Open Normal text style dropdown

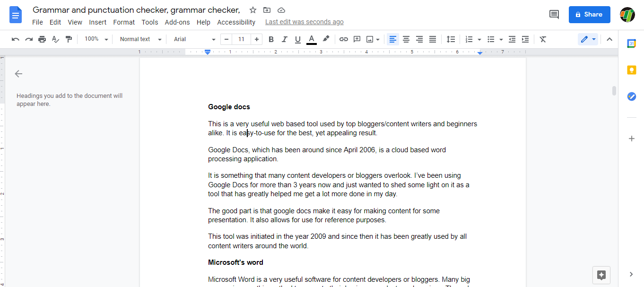click(140, 39)
